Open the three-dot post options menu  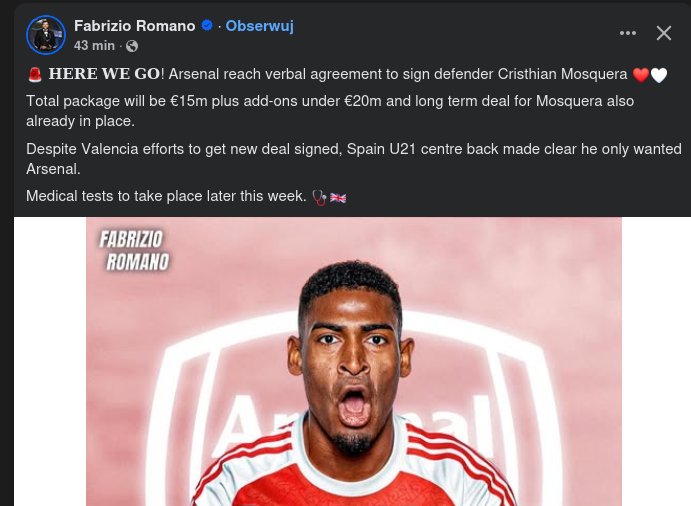point(628,33)
